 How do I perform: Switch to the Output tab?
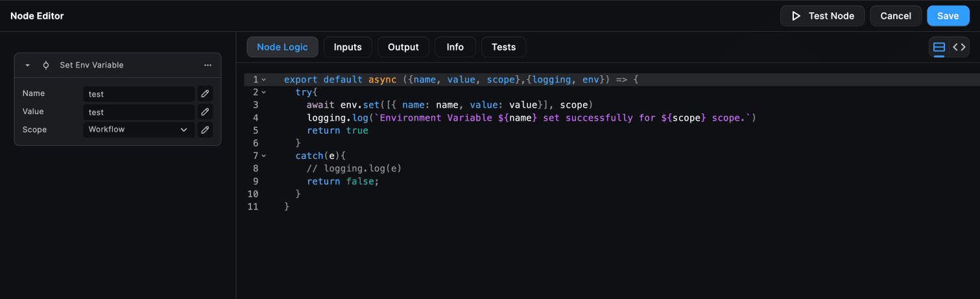tap(403, 47)
